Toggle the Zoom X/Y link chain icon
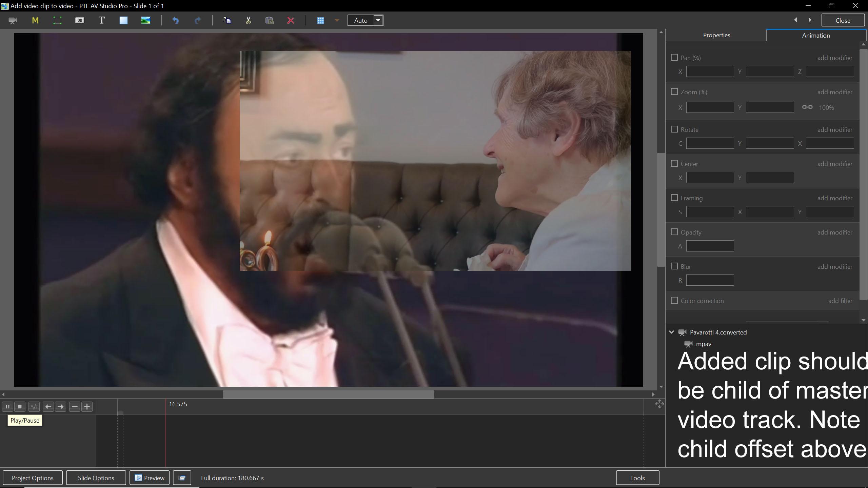The width and height of the screenshot is (868, 488). pyautogui.click(x=807, y=107)
